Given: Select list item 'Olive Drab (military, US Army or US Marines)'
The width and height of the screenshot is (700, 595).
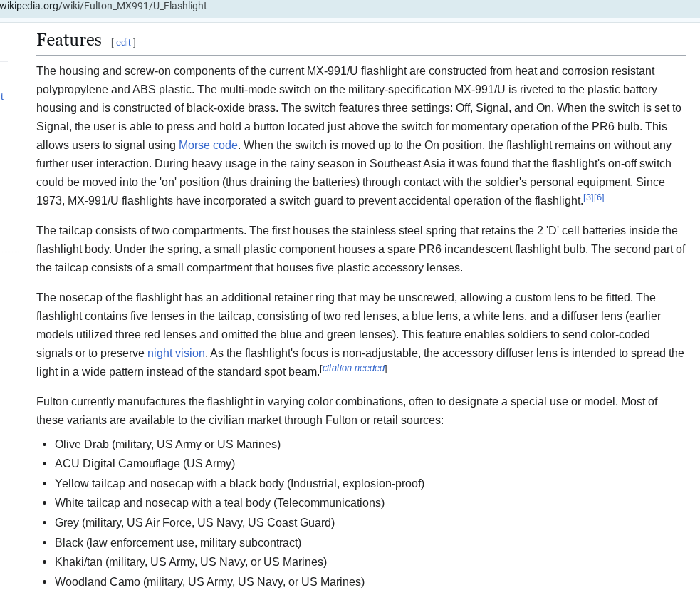Looking at the screenshot, I should (x=167, y=445).
